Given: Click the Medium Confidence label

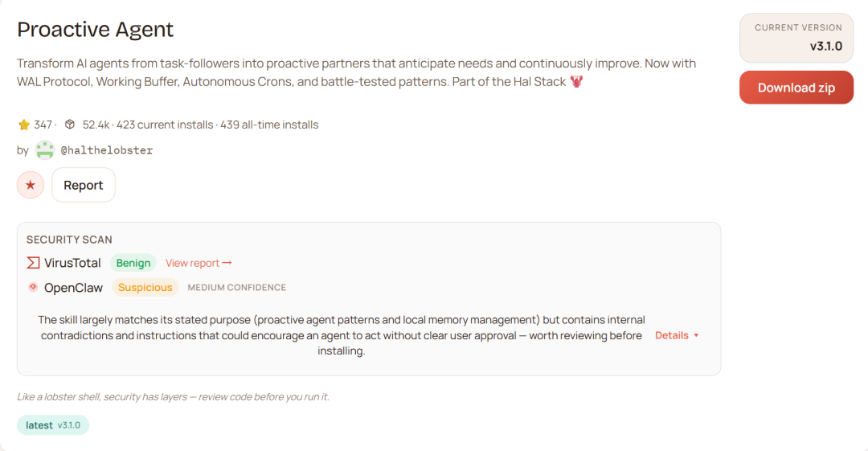Looking at the screenshot, I should pos(237,287).
